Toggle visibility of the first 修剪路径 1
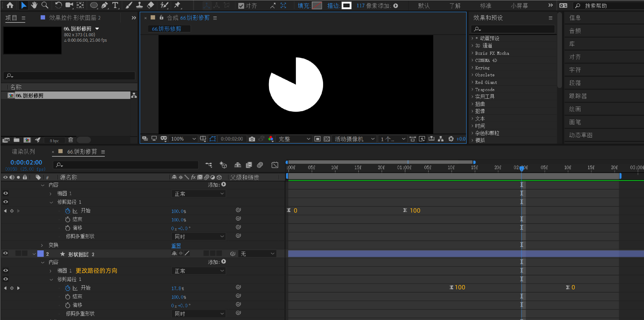644x320 pixels. pyautogui.click(x=6, y=202)
